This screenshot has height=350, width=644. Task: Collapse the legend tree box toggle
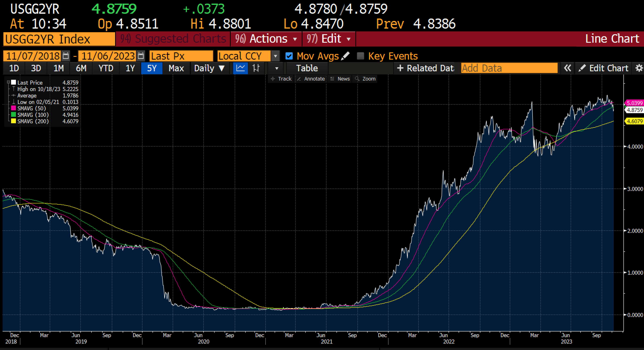click(x=8, y=82)
